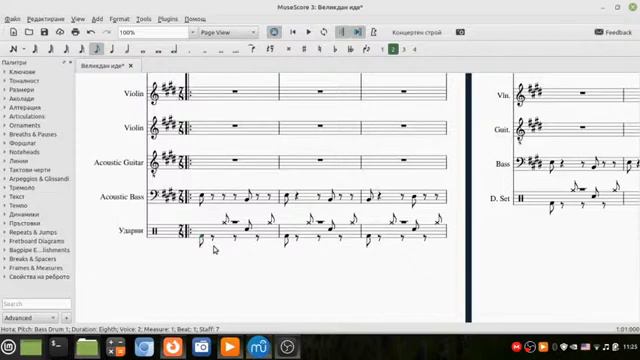
Task: Open the Редактиране menu
Action: [x=46, y=19]
